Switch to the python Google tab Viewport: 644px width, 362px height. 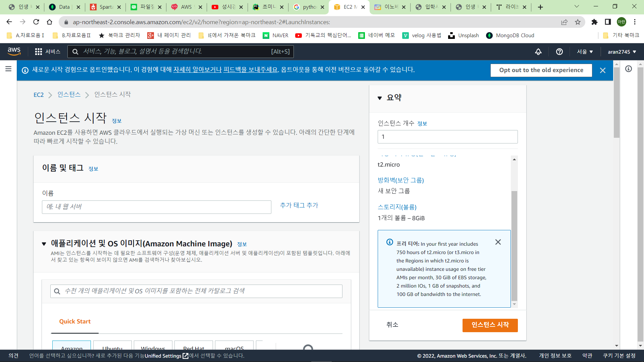click(x=309, y=7)
